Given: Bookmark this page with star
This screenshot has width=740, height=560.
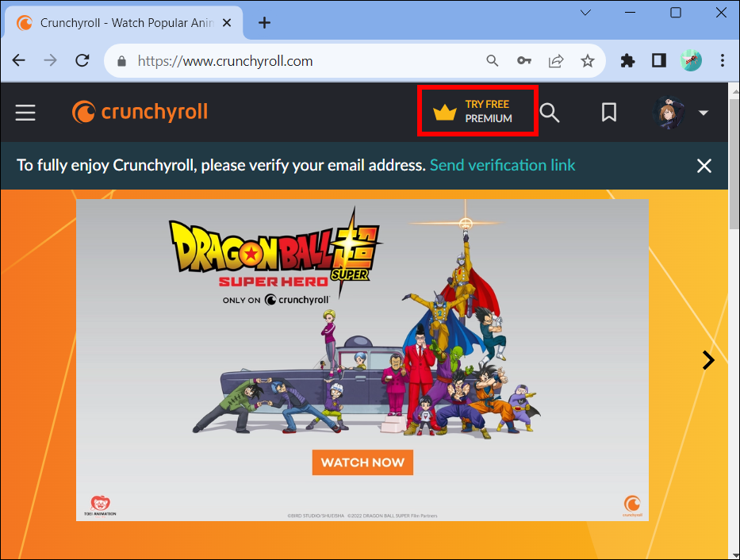Looking at the screenshot, I should click(x=588, y=61).
